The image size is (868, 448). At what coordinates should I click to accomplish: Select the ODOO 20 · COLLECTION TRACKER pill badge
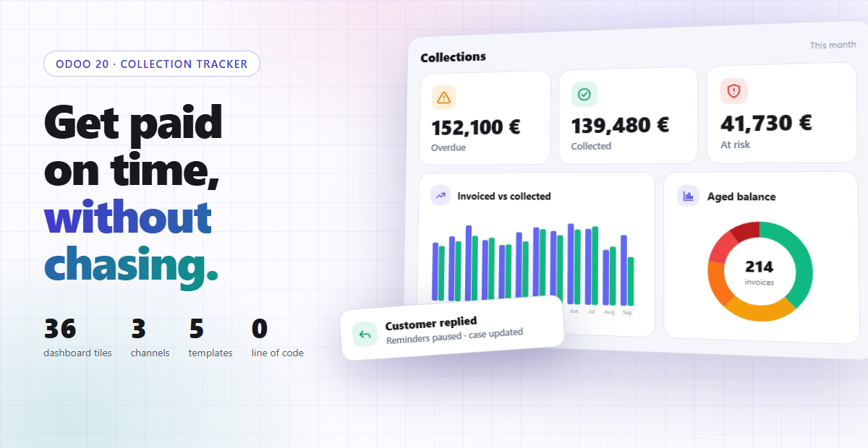click(x=152, y=64)
